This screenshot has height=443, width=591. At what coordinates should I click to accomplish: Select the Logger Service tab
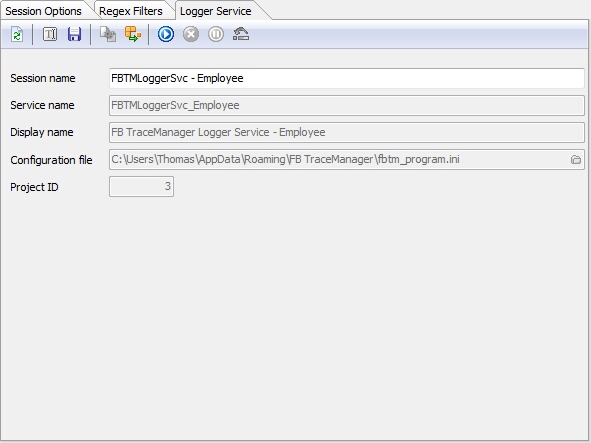(216, 11)
